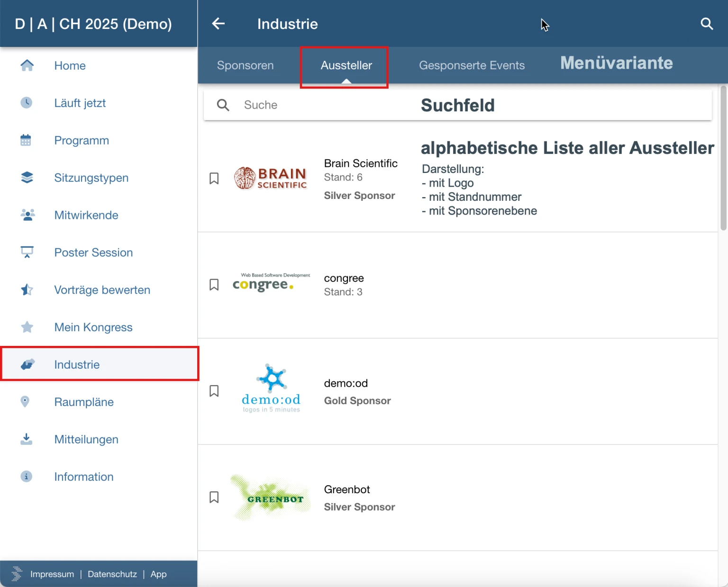Toggle bookmark for congree exhibitor
The height and width of the screenshot is (587, 728).
pos(214,285)
